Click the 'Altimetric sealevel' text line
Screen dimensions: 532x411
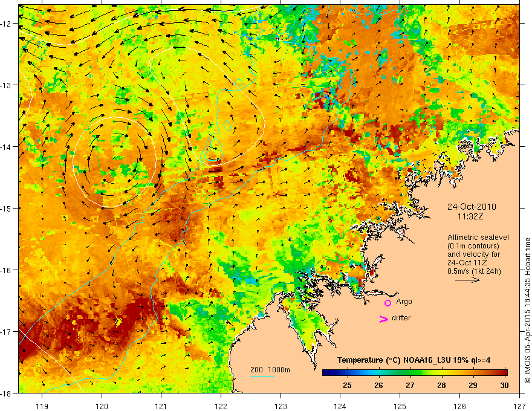[478, 238]
